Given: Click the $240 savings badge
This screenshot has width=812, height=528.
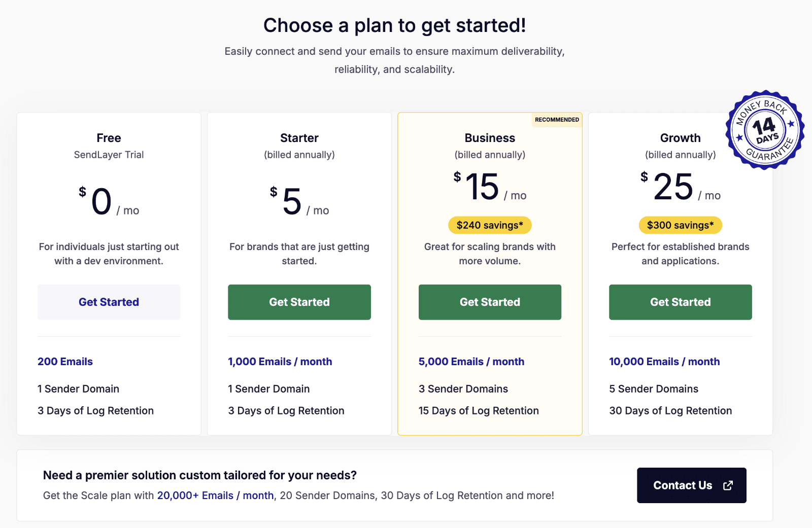Looking at the screenshot, I should (490, 225).
